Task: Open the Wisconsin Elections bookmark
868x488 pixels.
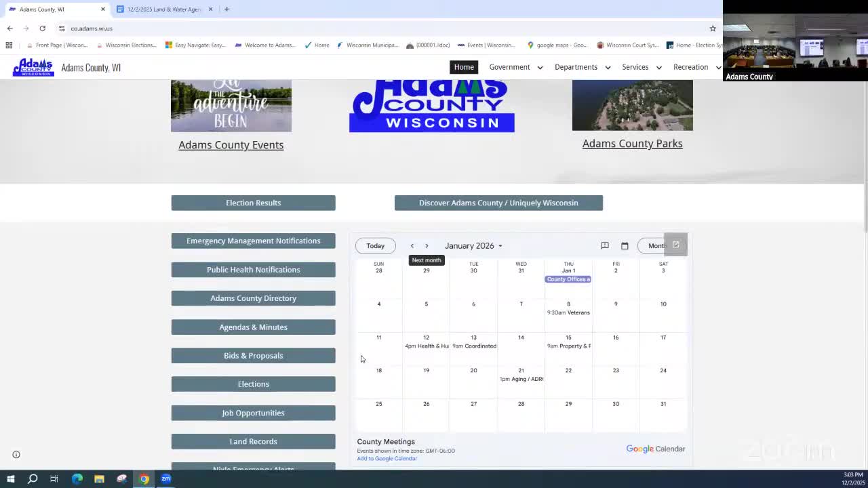Action: 126,45
